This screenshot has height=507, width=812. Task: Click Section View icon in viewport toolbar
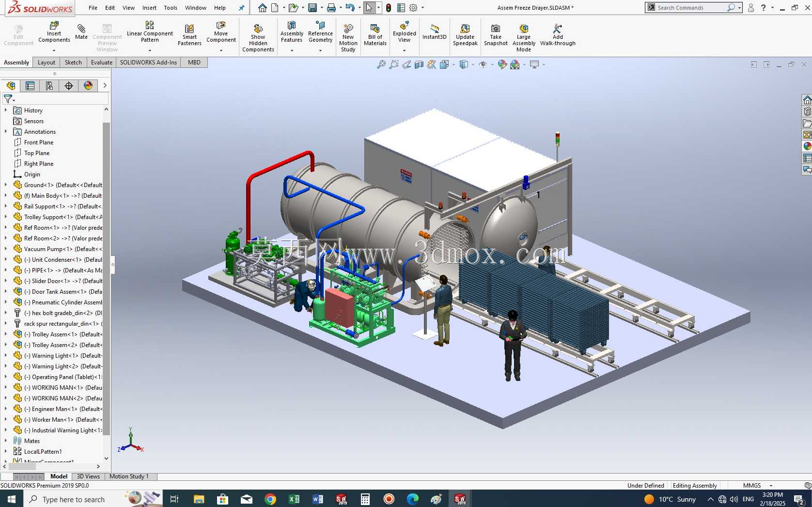419,64
